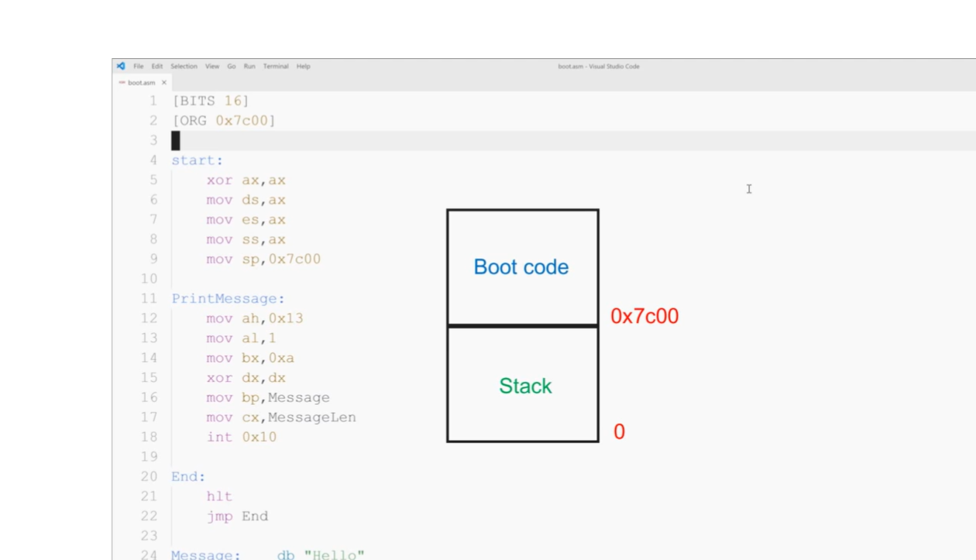Viewport: 976px width, 560px height.
Task: Open the Edit menu
Action: click(157, 67)
